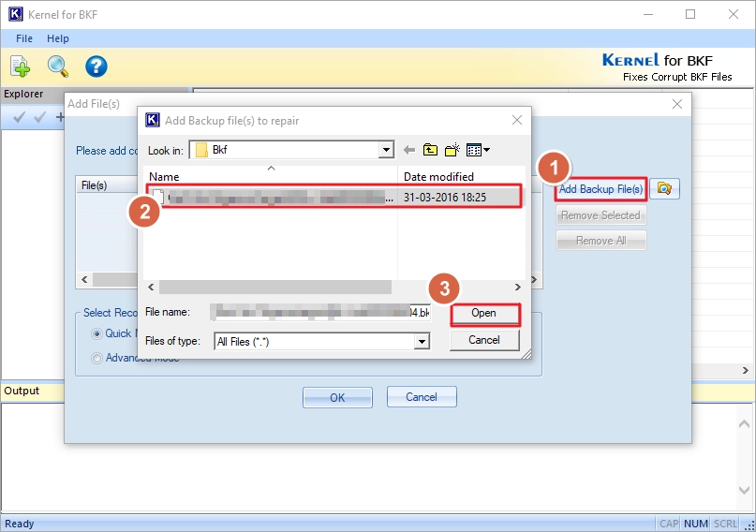Go back using the arrow in file dialog
This screenshot has height=532, width=756.
409,150
